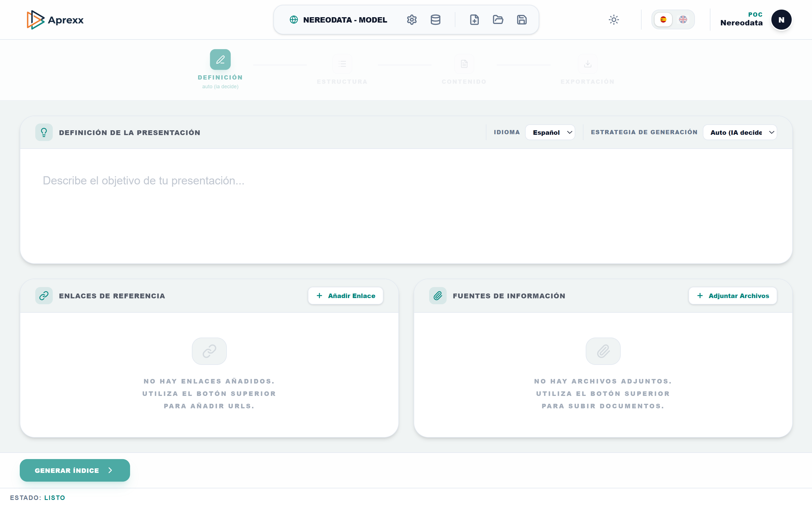812x507 pixels.
Task: Go to Estructura step
Action: [x=342, y=69]
